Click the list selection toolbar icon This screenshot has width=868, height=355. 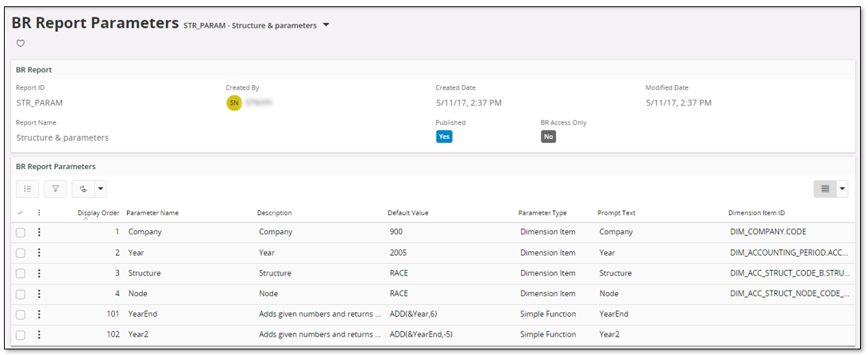(28, 189)
